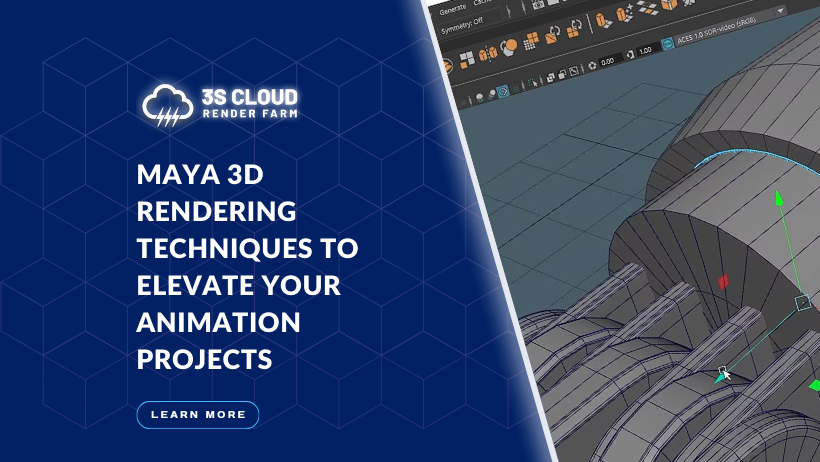Image resolution: width=820 pixels, height=462 pixels.
Task: Click the 3S Cloud Render Farm logo
Action: tap(220, 105)
